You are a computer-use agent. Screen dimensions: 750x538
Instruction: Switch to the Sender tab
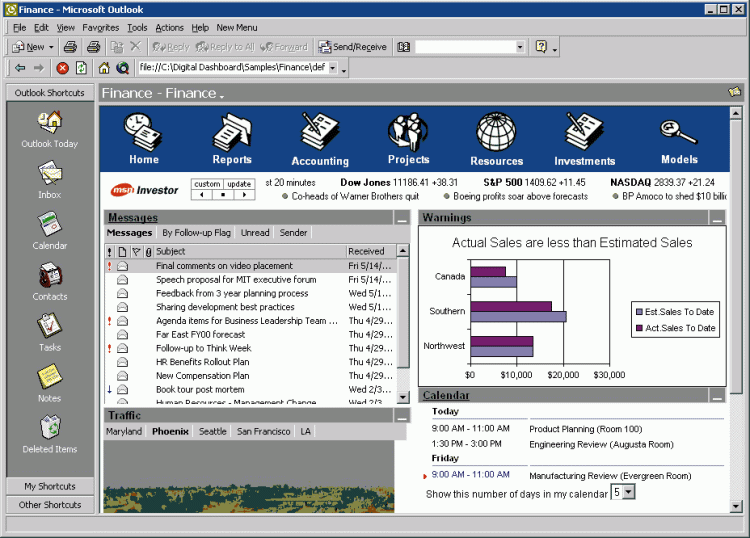pos(293,233)
